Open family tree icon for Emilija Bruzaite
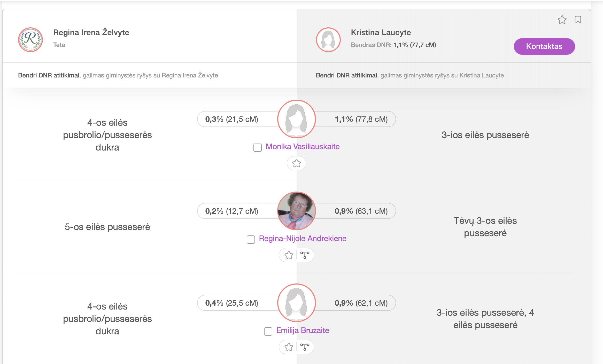603x364 pixels. (305, 347)
